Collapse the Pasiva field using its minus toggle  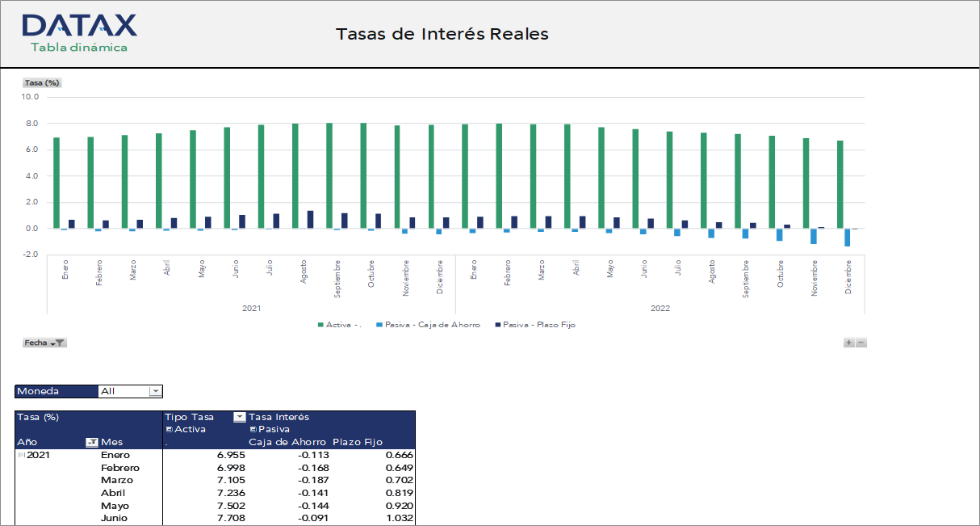pos(252,431)
